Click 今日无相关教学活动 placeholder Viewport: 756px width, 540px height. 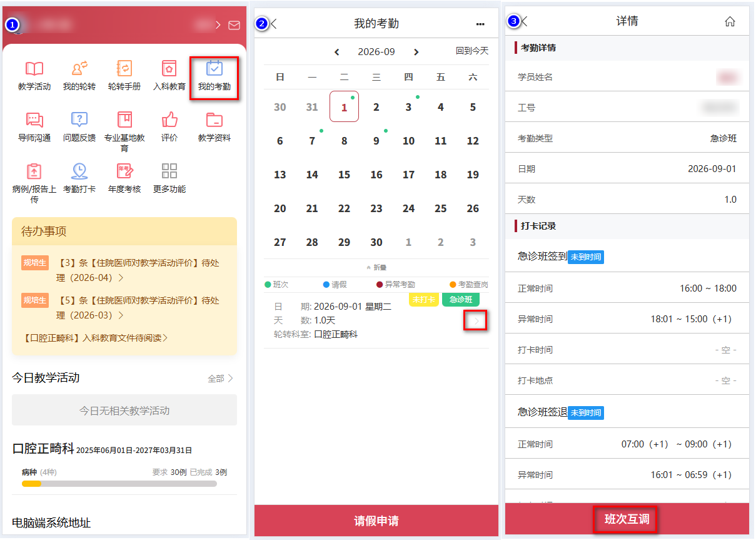(x=124, y=410)
